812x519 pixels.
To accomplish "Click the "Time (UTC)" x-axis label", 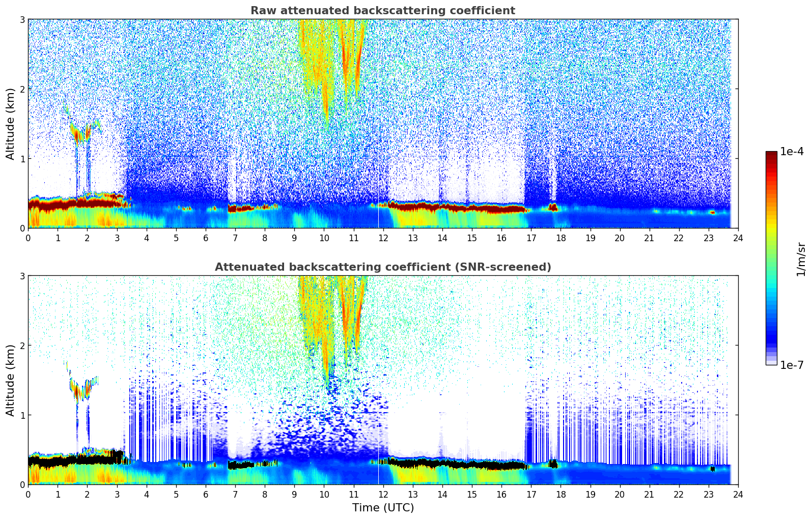I will coord(383,508).
